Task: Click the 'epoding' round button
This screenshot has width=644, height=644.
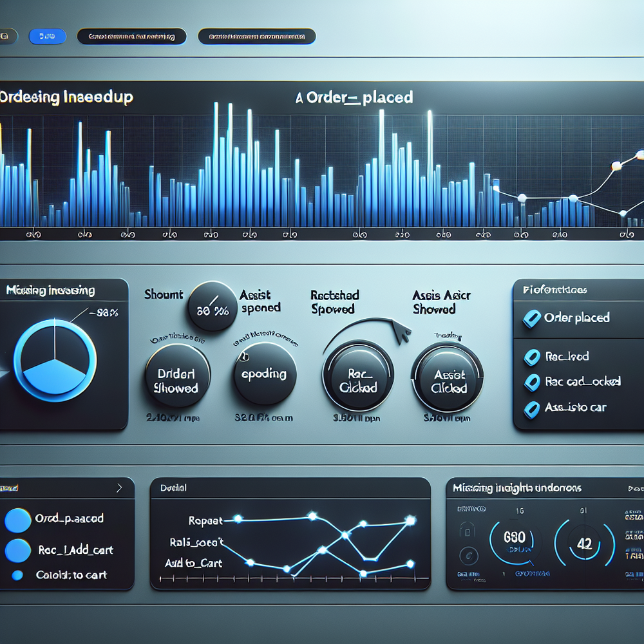Action: coord(265,374)
